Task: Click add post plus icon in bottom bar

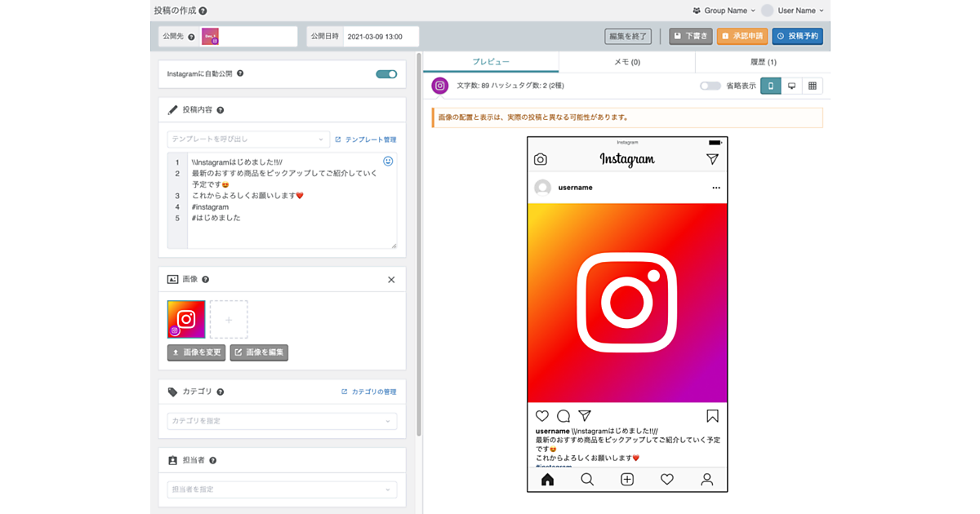Action: coord(627,480)
